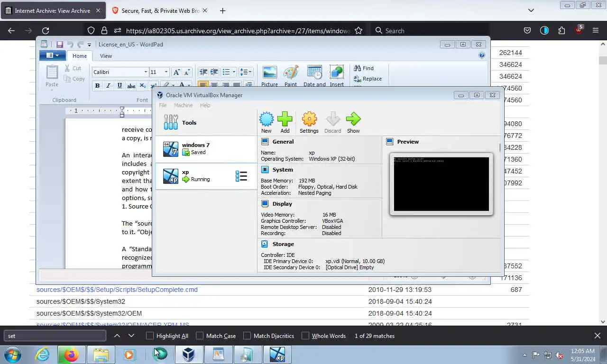This screenshot has width=607, height=364.
Task: Click the xp VM Preview thumbnail
Action: coord(441,184)
